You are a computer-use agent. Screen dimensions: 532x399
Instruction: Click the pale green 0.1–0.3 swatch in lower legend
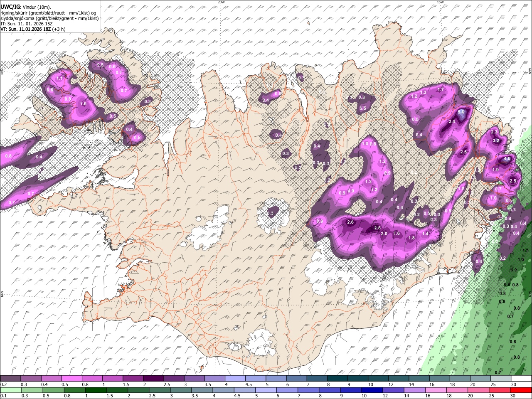(11, 390)
